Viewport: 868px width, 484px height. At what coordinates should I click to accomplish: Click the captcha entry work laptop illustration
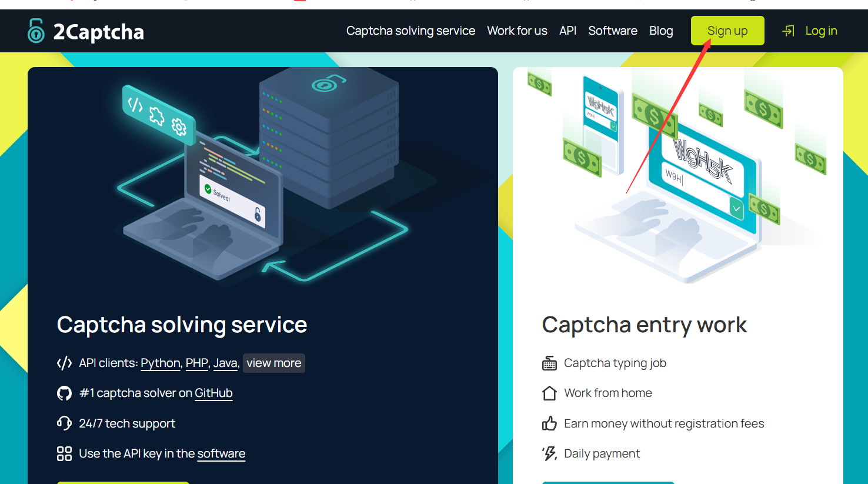676,182
